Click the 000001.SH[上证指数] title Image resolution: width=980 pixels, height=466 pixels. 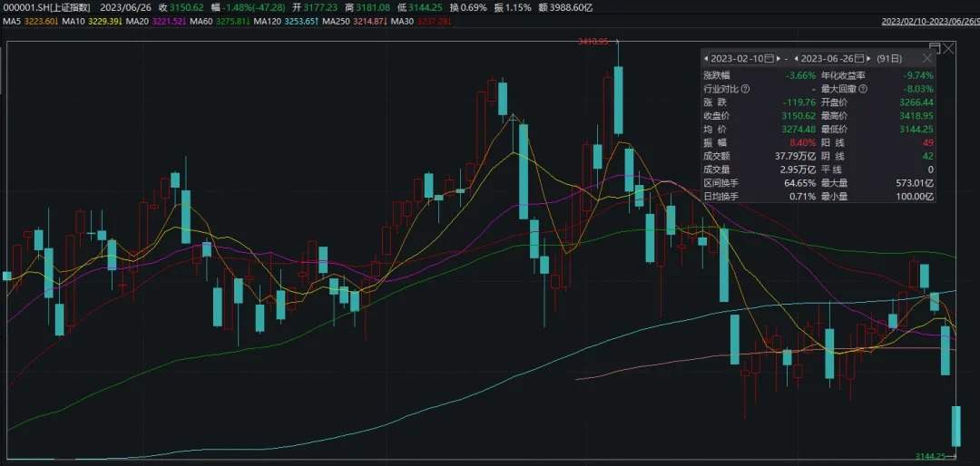point(47,6)
